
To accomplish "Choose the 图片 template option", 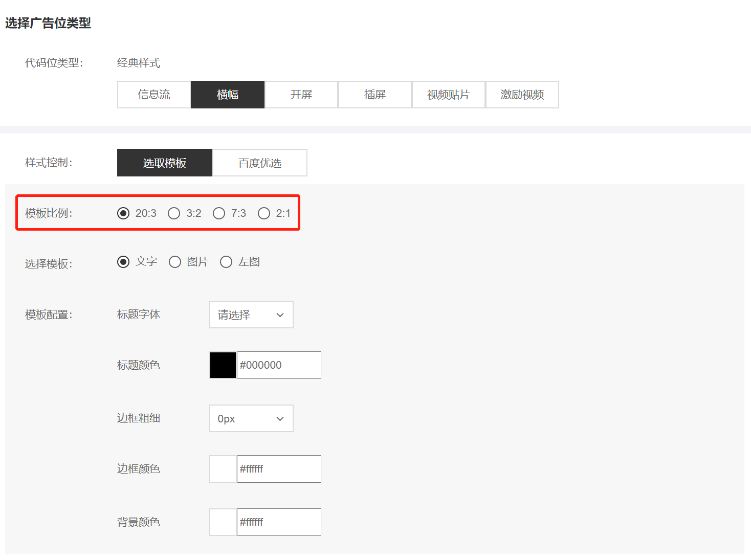I will pos(175,262).
